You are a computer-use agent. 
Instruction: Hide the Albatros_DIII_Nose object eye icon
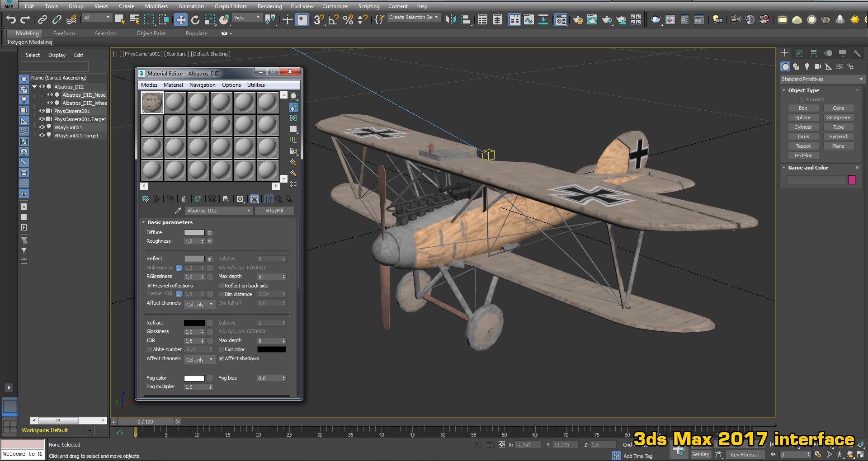50,95
